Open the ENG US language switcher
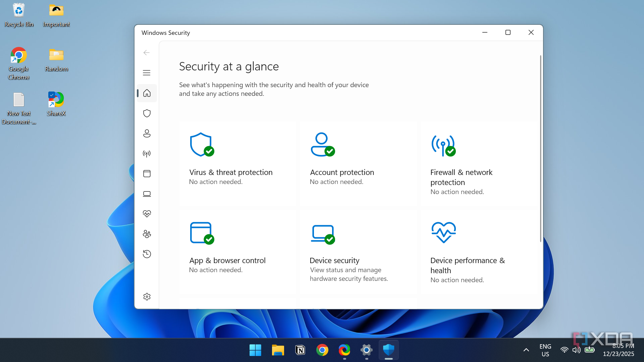This screenshot has height=362, width=644. click(x=545, y=350)
